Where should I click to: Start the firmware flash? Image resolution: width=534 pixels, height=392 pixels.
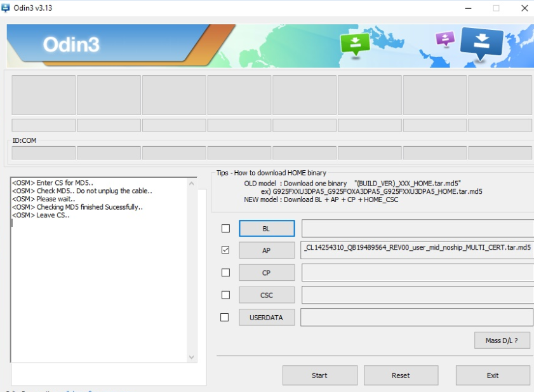click(x=320, y=375)
